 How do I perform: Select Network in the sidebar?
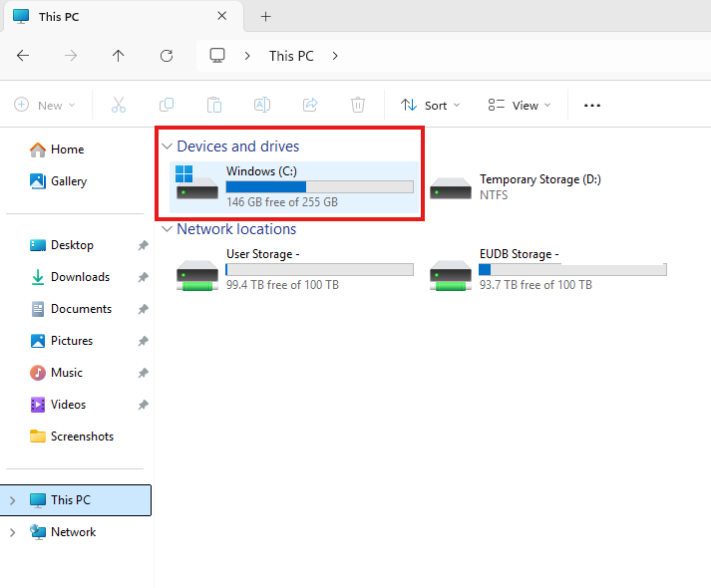click(x=63, y=532)
